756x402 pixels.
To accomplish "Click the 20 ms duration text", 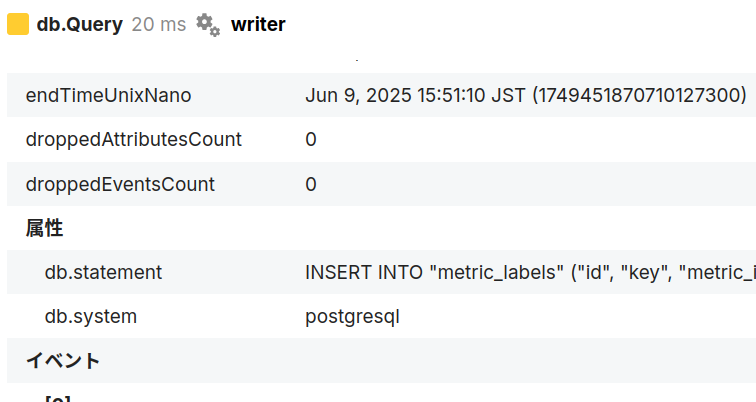I will [159, 25].
